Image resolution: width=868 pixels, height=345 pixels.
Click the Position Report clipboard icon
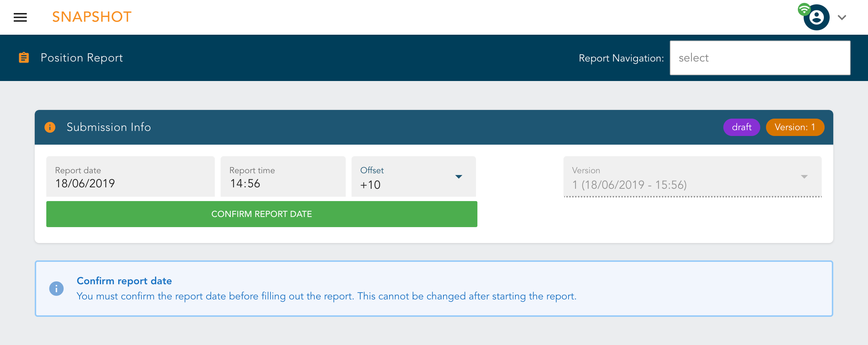[24, 57]
